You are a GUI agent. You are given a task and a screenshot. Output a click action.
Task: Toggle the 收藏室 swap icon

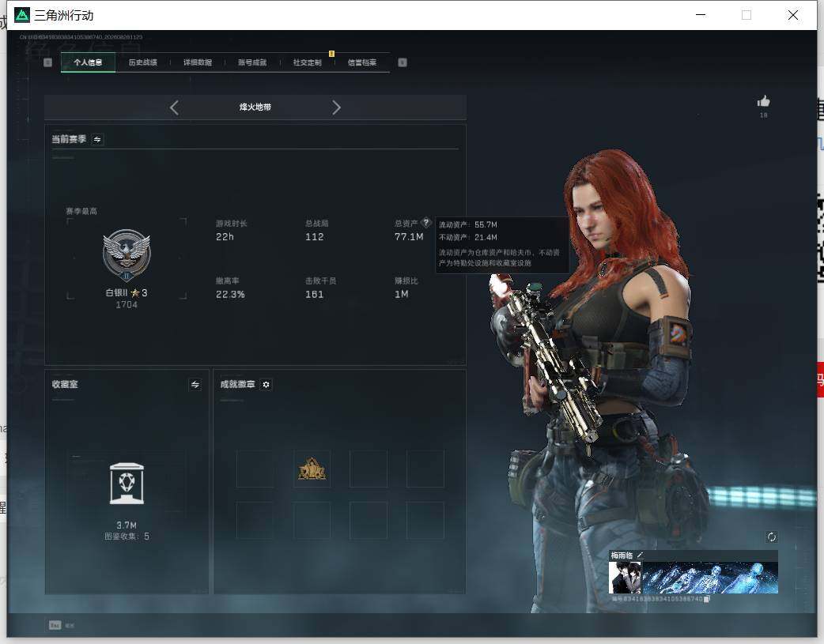tap(195, 385)
